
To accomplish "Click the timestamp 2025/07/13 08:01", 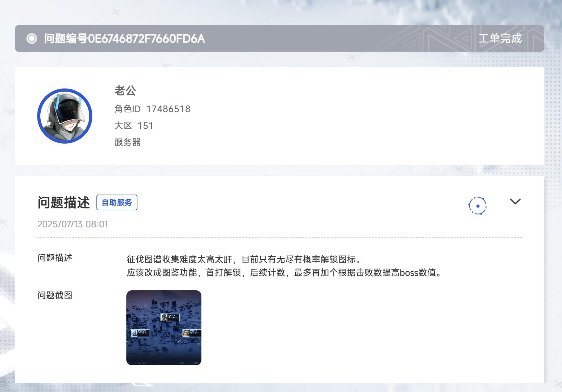I will tap(73, 224).
